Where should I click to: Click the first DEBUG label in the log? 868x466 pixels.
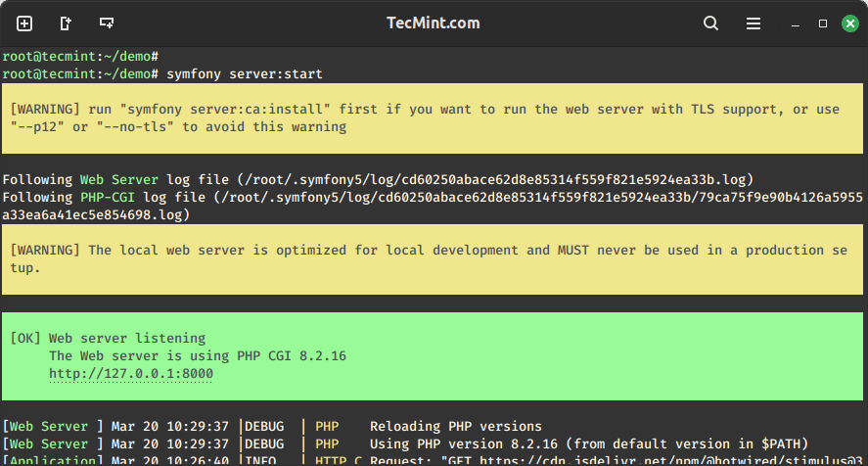click(x=264, y=427)
